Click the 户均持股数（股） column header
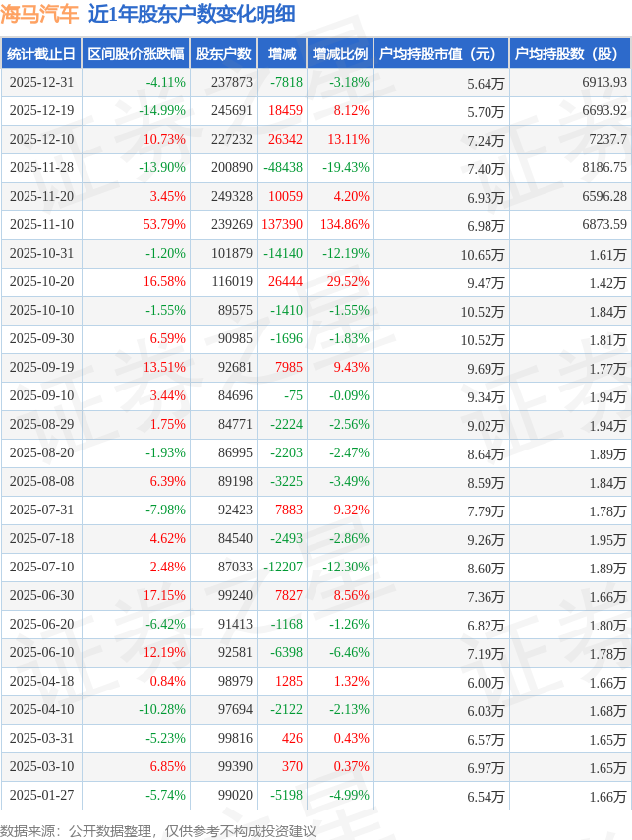Image resolution: width=632 pixels, height=840 pixels. tap(568, 54)
